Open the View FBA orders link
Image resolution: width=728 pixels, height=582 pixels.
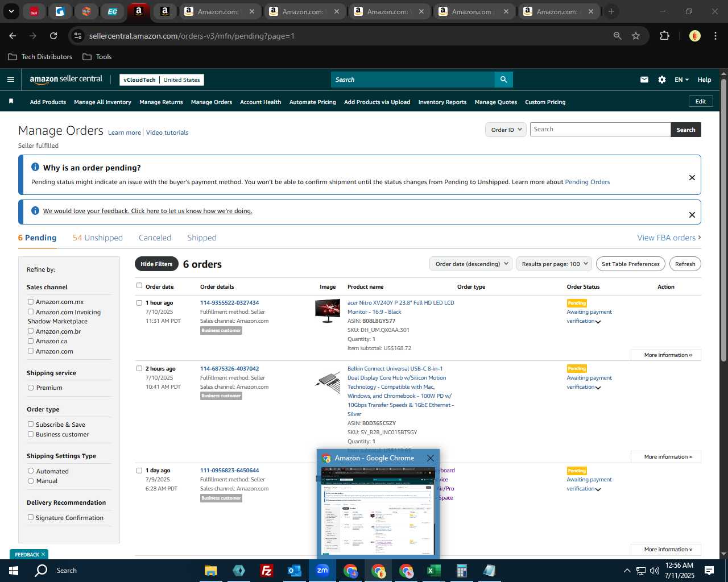click(x=669, y=238)
